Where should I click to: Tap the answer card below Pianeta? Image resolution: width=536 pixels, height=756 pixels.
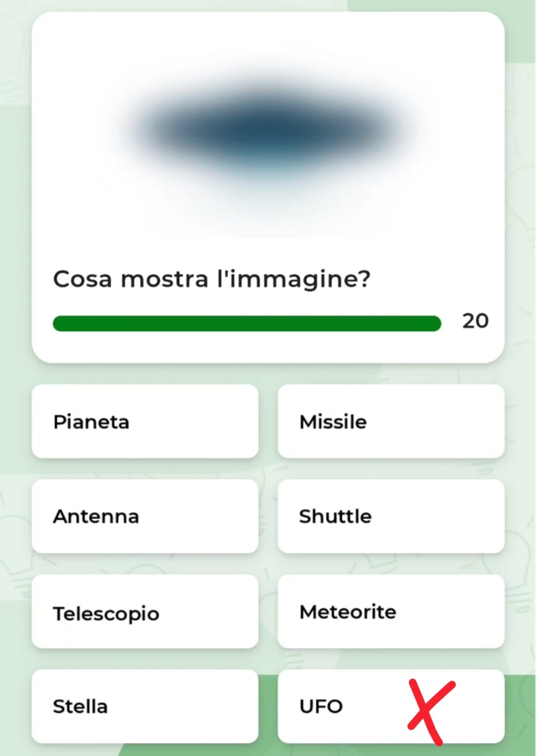(x=145, y=516)
